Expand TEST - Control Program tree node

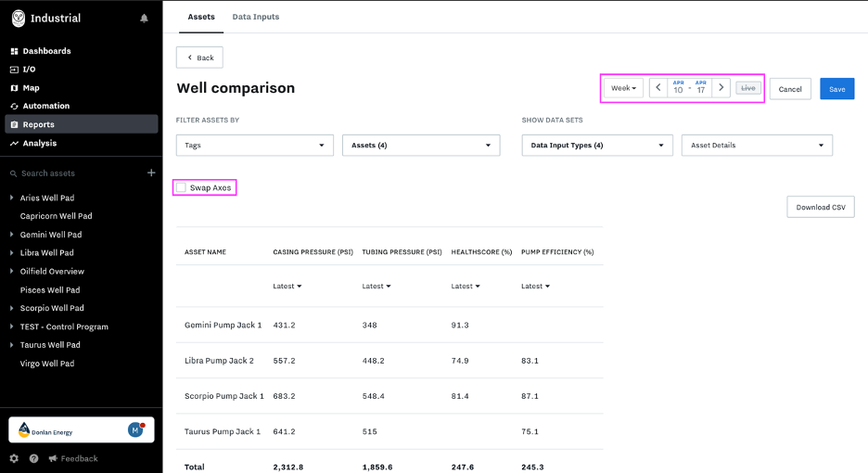(12, 326)
